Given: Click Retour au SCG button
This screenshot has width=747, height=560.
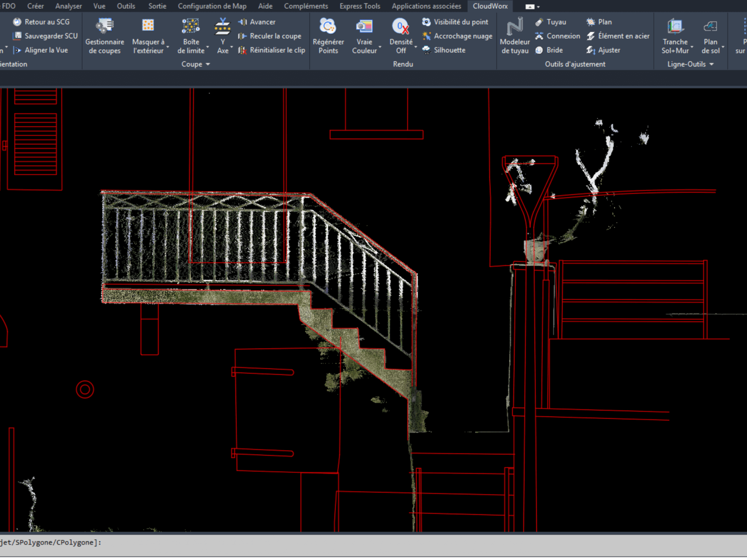Looking at the screenshot, I should pyautogui.click(x=42, y=22).
